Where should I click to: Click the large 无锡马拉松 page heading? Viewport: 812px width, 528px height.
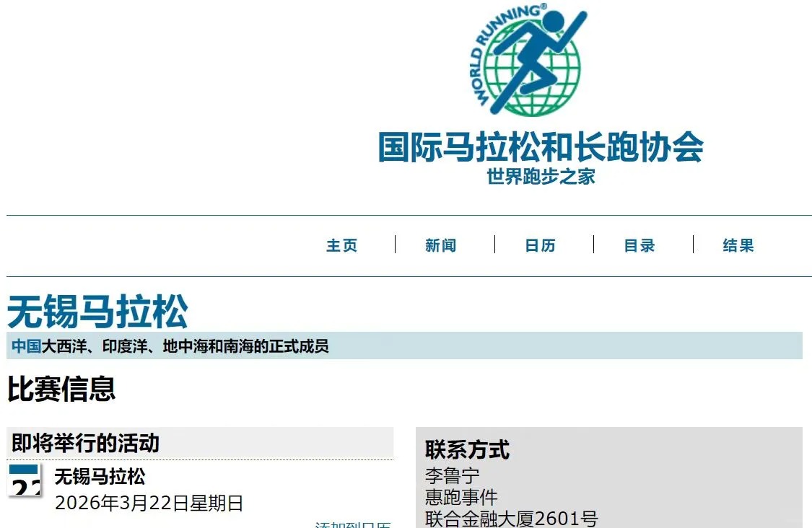point(97,311)
